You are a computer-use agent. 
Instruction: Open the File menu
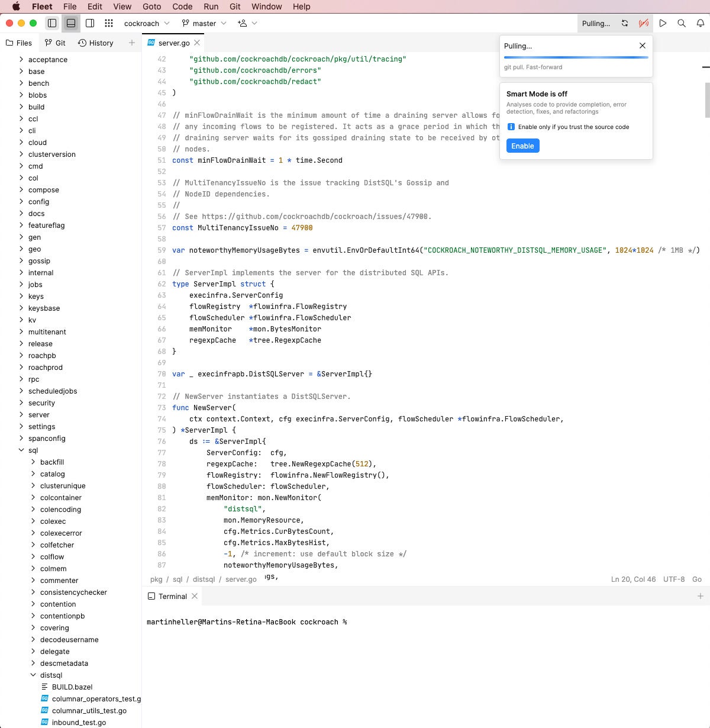click(70, 7)
